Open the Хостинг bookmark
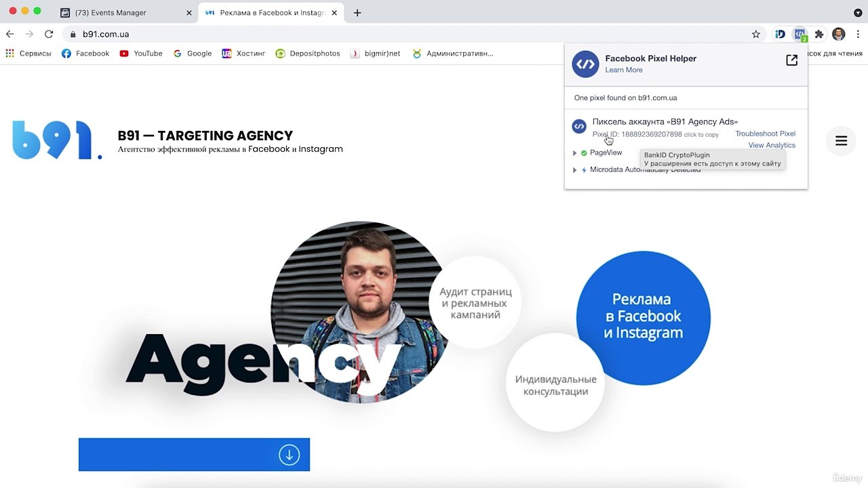 (243, 54)
